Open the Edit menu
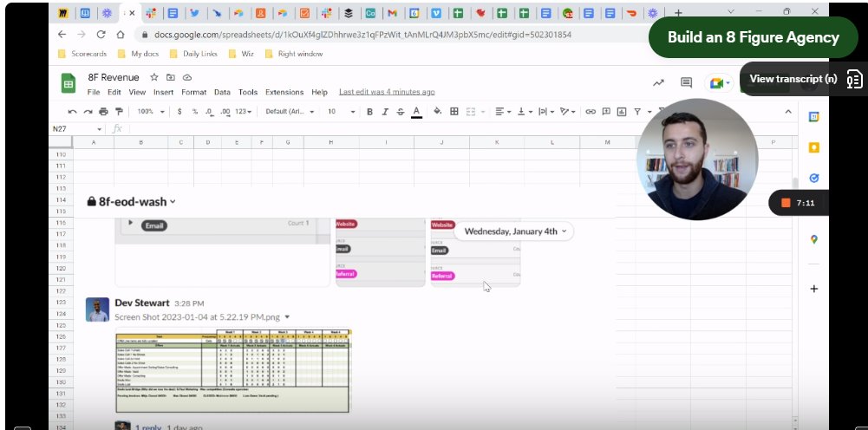The image size is (868, 430). [114, 93]
